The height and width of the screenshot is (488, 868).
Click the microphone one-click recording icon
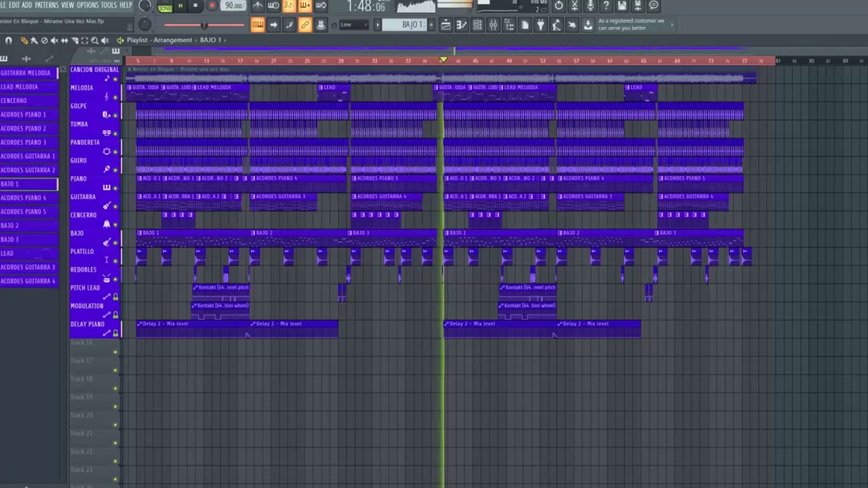590,6
